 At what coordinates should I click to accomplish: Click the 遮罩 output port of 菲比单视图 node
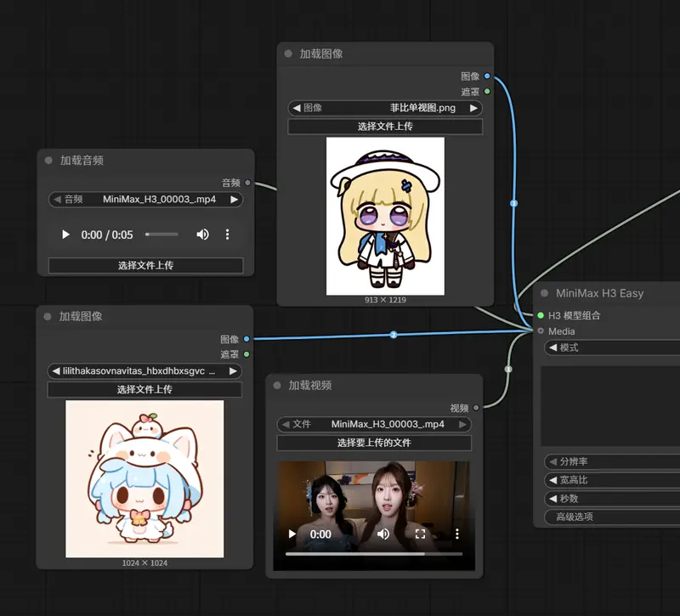point(487,92)
